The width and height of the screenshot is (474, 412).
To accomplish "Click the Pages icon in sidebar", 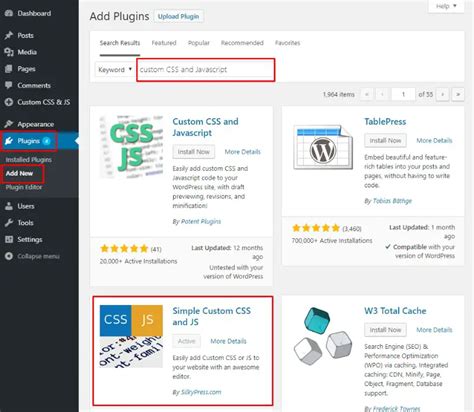I will click(x=9, y=69).
